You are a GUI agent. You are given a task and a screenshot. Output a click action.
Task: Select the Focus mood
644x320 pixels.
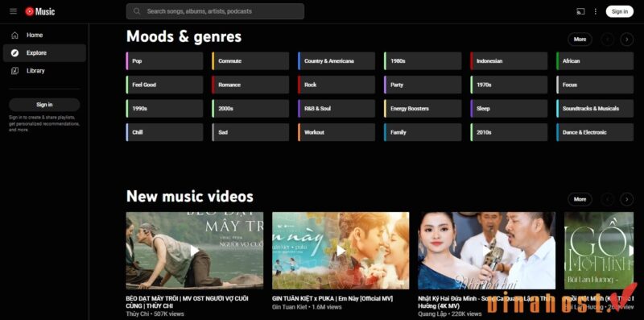(595, 85)
